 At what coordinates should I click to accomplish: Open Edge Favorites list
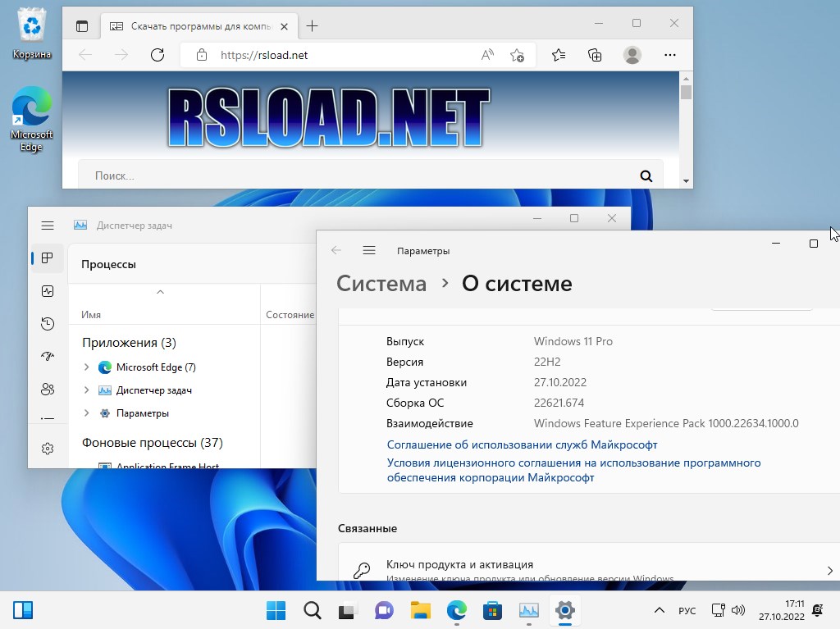click(558, 55)
